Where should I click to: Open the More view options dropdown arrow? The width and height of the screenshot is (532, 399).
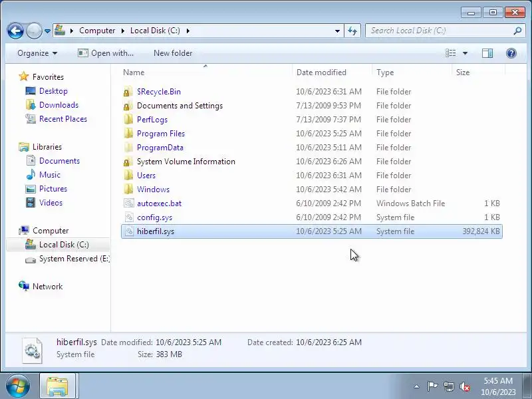click(465, 53)
